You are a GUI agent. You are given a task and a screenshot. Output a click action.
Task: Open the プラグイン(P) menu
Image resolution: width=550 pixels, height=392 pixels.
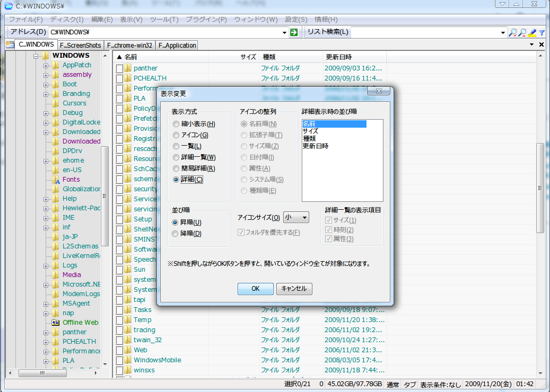206,20
